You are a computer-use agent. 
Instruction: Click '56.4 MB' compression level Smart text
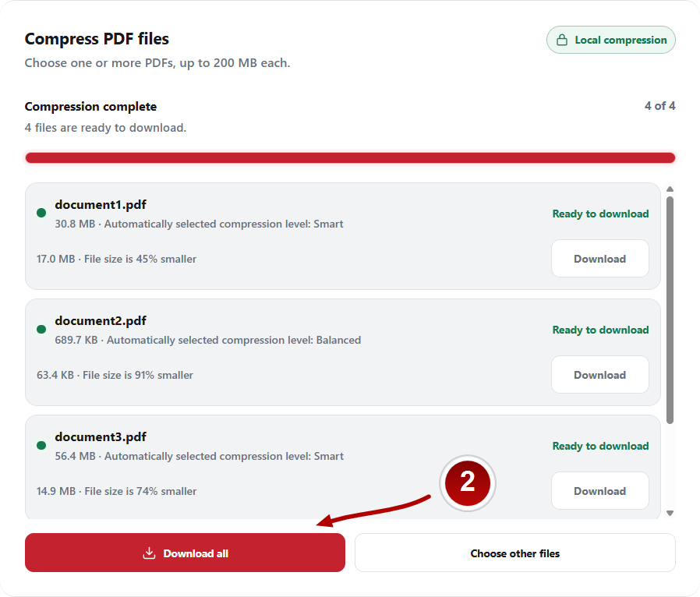tap(199, 456)
